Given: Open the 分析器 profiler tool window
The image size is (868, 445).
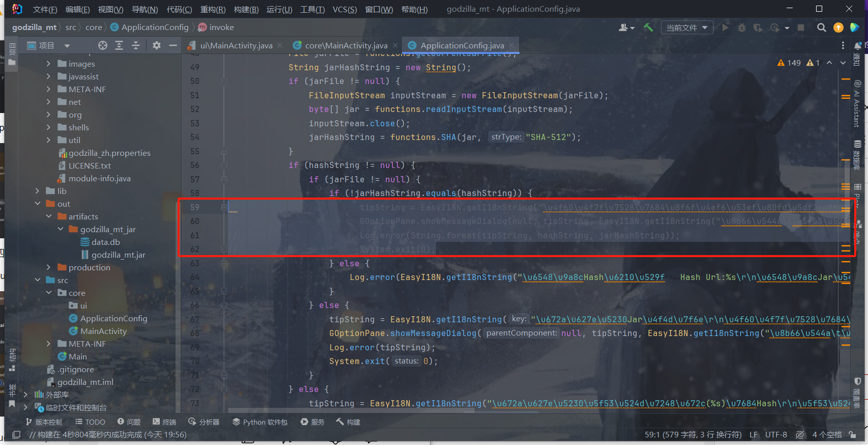Looking at the screenshot, I should click(x=204, y=422).
